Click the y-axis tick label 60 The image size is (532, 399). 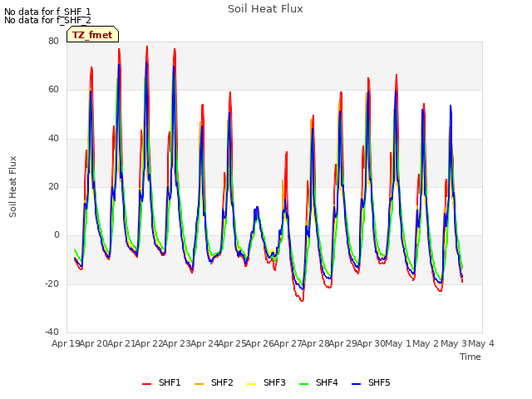tap(53, 90)
